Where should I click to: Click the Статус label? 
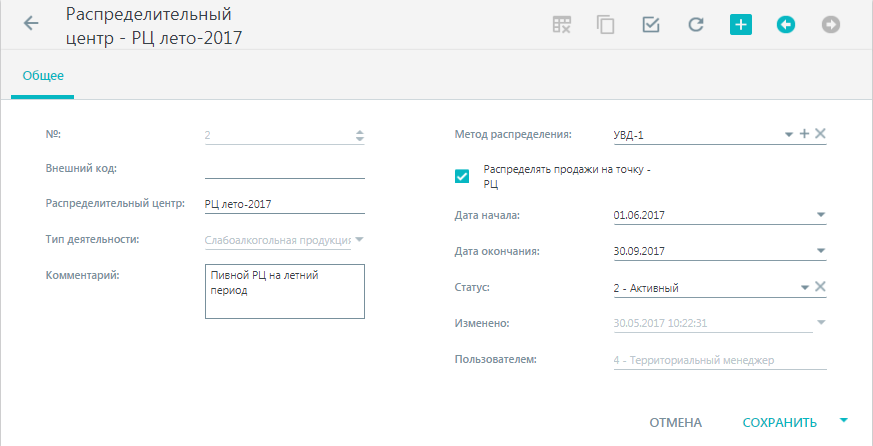tap(472, 287)
